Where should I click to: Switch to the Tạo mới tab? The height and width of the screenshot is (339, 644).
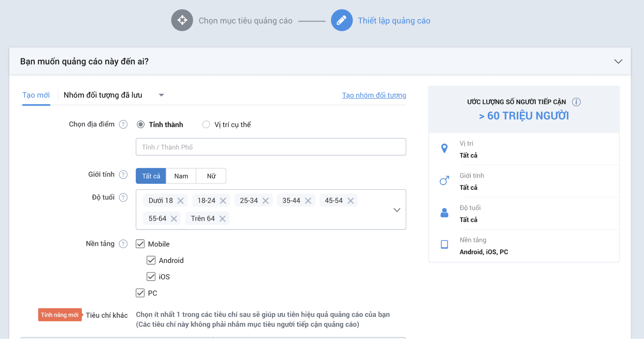[36, 95]
